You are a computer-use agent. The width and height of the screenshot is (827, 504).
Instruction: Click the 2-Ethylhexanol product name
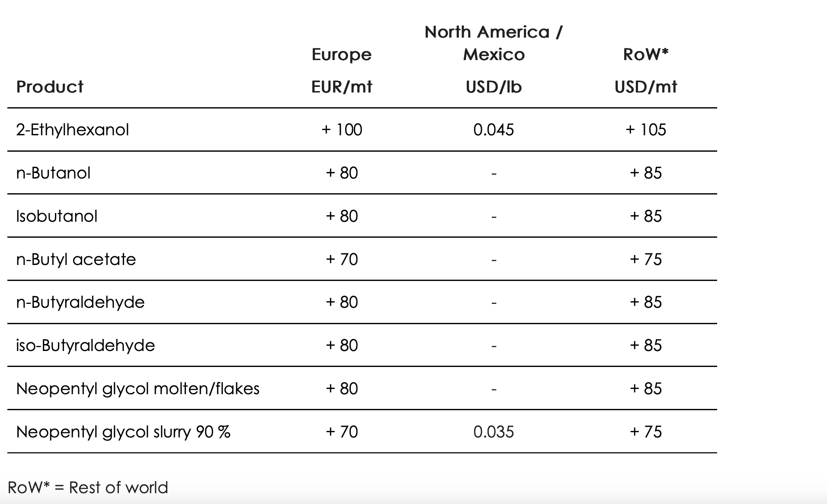(73, 130)
